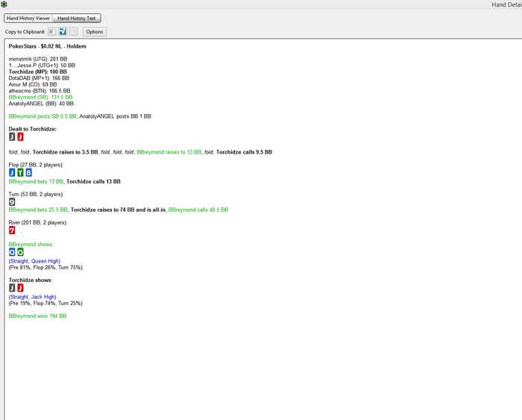Image resolution: width=522 pixels, height=420 pixels.
Task: Click the red jack in the dealt cards
Action: pos(20,137)
